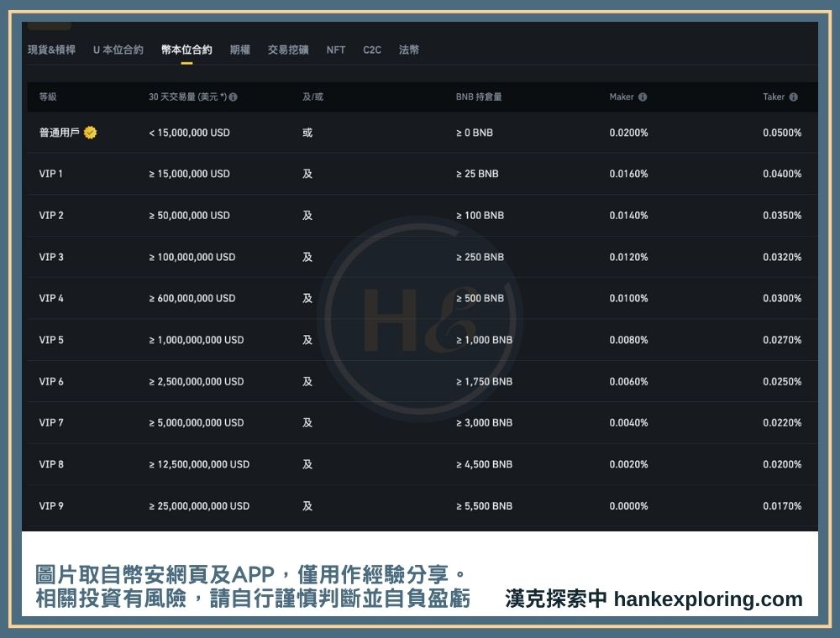Screen dimensions: 840x638
Task: Click the 0.0170% Taker fee value
Action: [x=782, y=506]
